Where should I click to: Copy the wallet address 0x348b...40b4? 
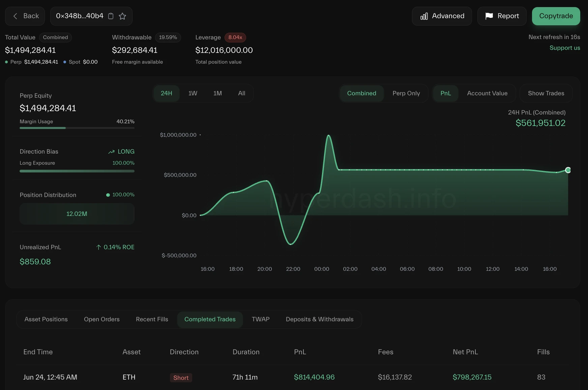[111, 16]
